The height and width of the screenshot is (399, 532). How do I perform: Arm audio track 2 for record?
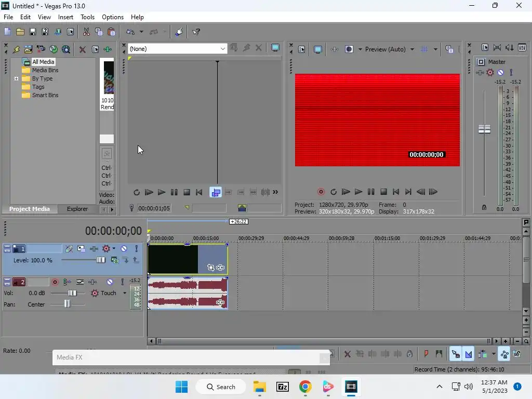click(55, 282)
